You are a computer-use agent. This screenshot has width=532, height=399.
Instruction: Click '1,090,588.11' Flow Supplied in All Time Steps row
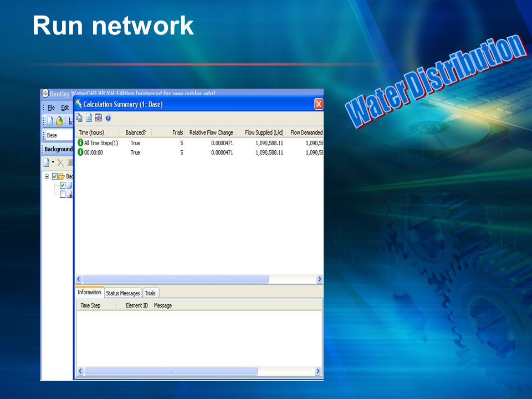point(269,143)
